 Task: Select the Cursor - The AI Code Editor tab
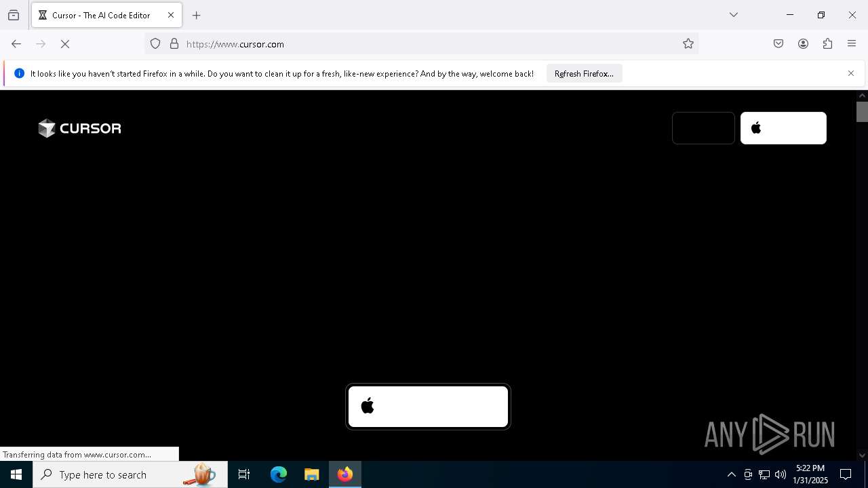click(x=106, y=15)
